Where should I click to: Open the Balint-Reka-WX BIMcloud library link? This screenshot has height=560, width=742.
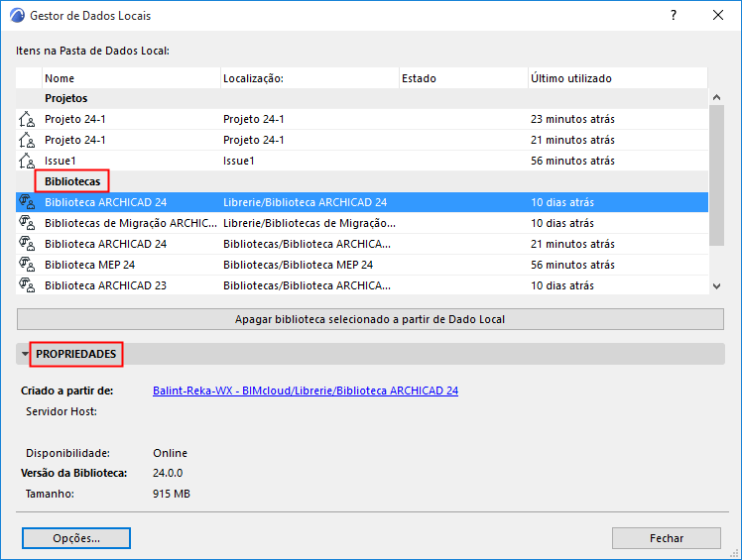pos(306,391)
